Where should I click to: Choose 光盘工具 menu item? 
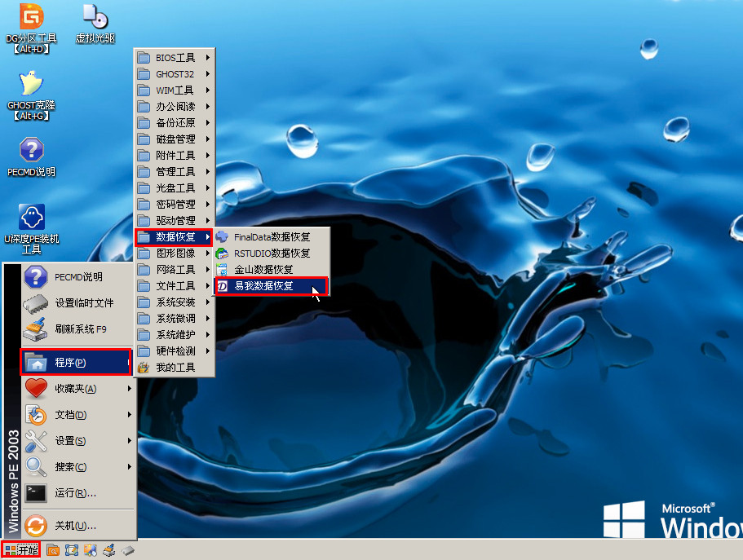[x=174, y=188]
